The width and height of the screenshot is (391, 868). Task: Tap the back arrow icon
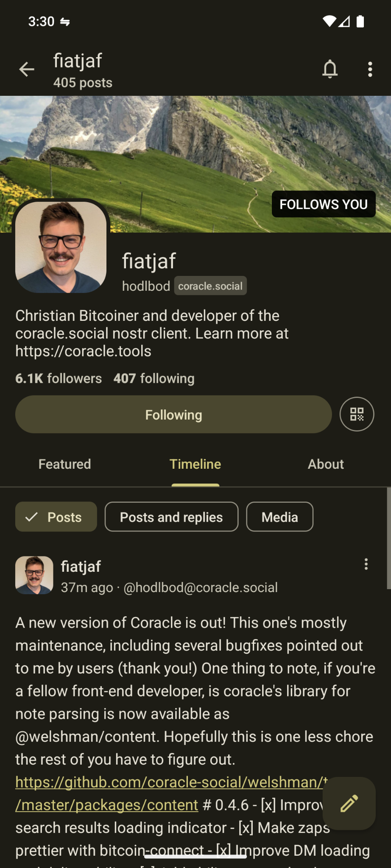(x=27, y=69)
